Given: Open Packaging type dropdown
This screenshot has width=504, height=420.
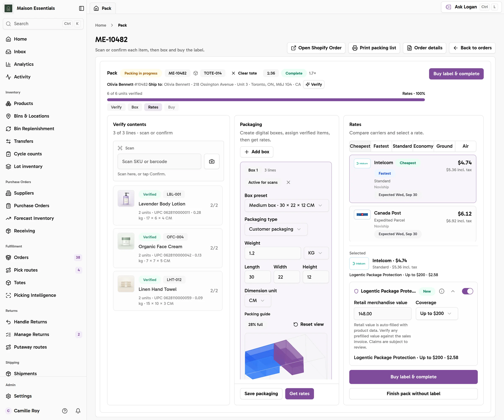Looking at the screenshot, I should 276,229.
